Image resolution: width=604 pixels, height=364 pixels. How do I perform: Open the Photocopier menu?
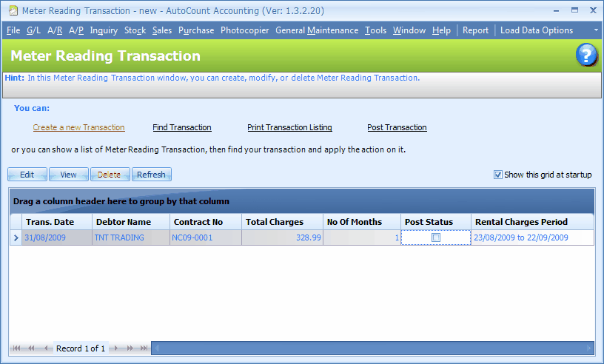(244, 30)
